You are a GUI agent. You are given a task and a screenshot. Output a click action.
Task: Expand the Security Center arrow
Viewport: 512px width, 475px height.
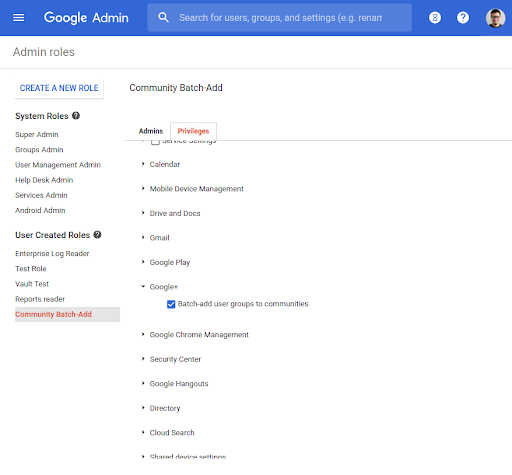pyautogui.click(x=143, y=359)
